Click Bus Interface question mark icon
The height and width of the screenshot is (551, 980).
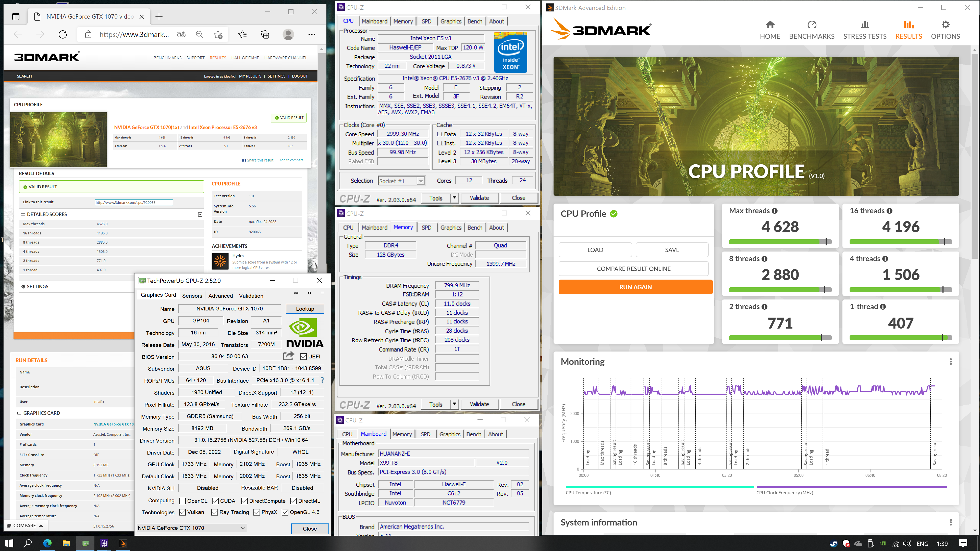click(322, 380)
